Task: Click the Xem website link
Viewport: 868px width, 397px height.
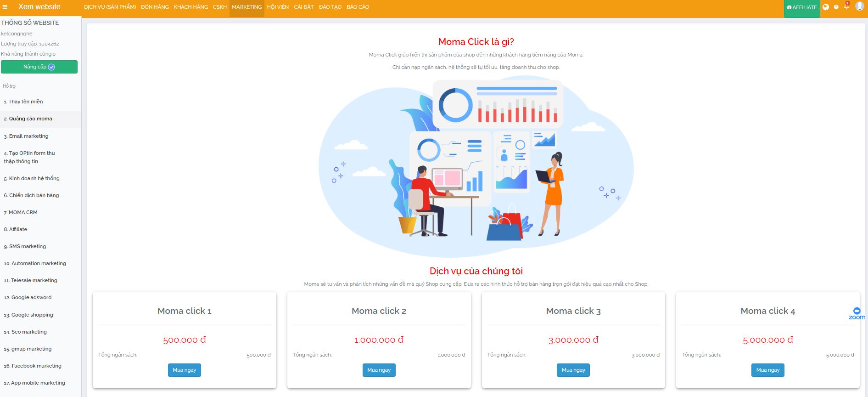Action: click(39, 7)
